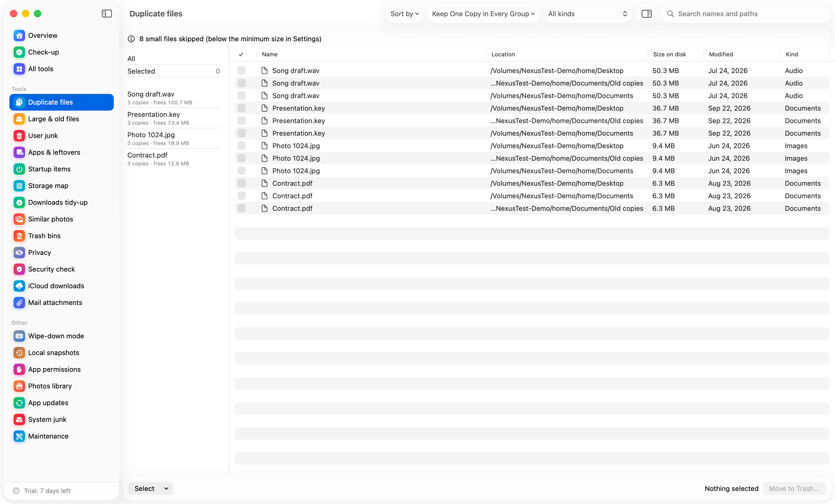Click the info icon beside skipped files notice

131,39
